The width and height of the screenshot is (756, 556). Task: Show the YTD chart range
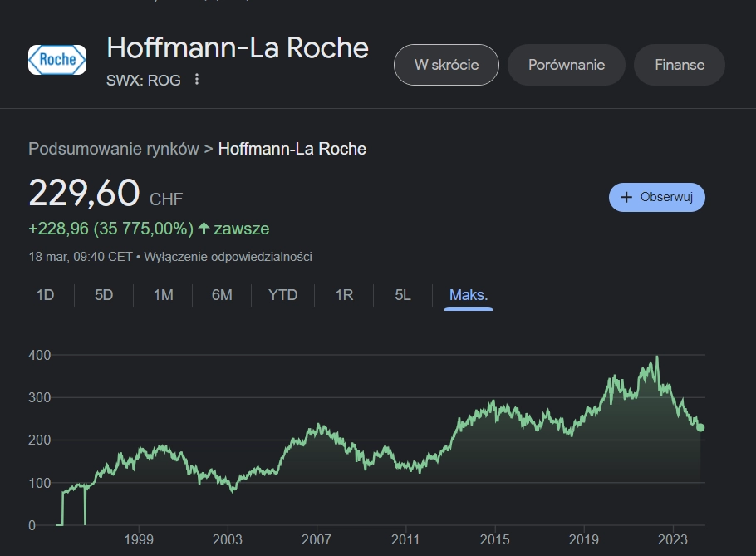point(282,295)
